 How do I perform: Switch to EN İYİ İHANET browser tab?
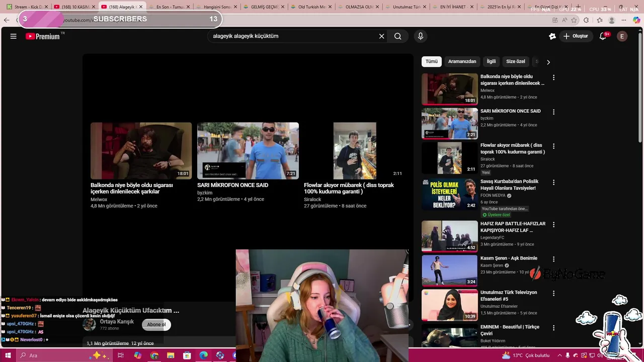point(453,7)
